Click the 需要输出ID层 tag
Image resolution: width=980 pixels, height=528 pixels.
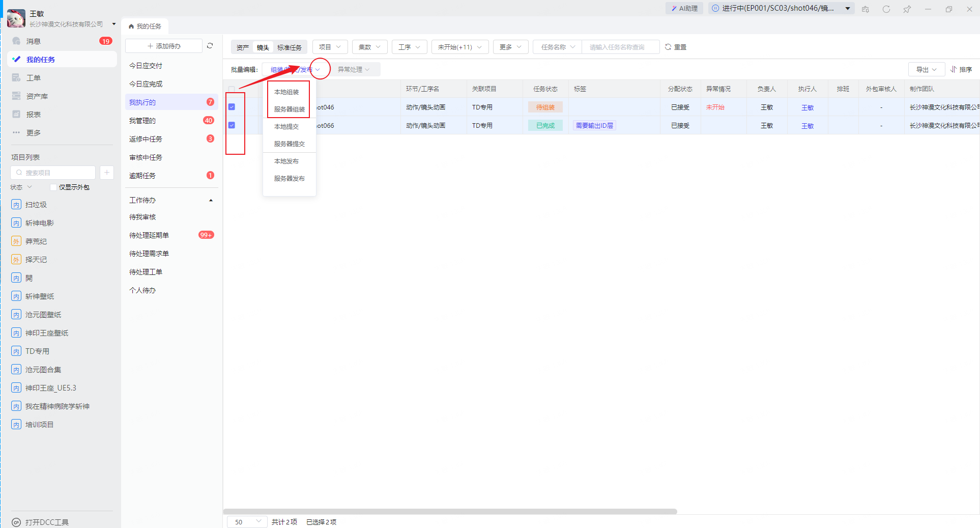click(594, 126)
